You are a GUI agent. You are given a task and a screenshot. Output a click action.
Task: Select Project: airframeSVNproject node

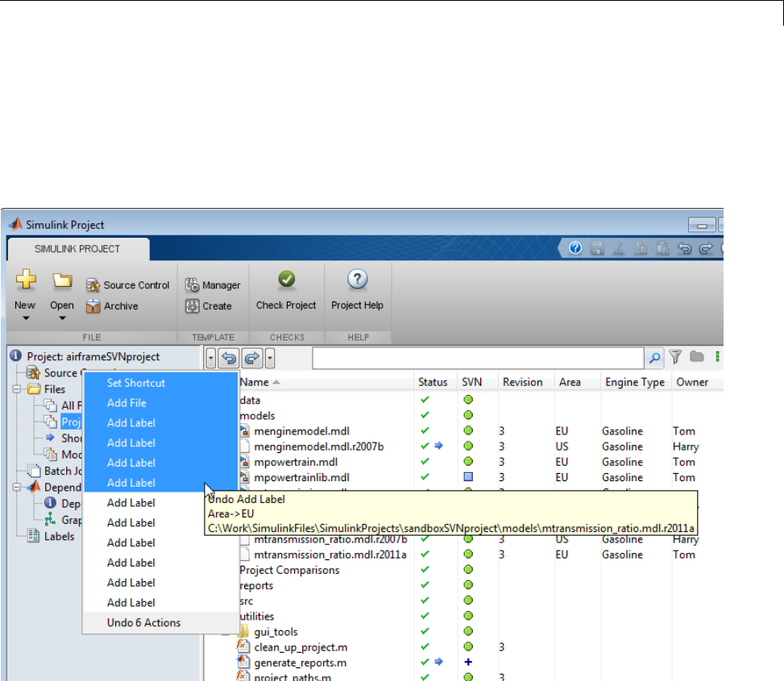[93, 356]
